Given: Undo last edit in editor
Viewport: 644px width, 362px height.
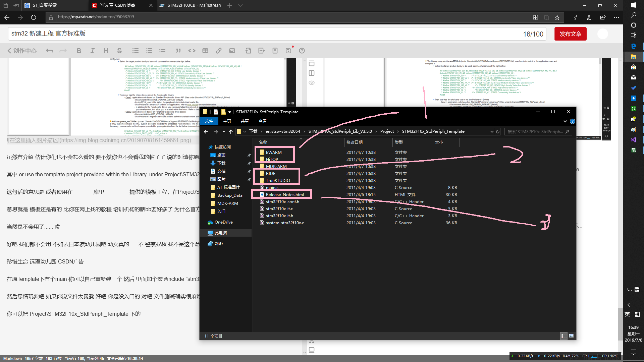Looking at the screenshot, I should coord(50,51).
